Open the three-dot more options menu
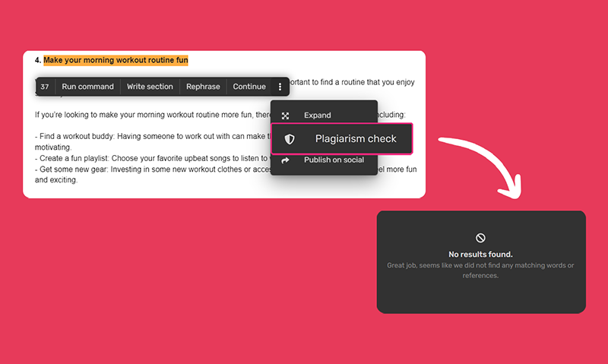 280,87
